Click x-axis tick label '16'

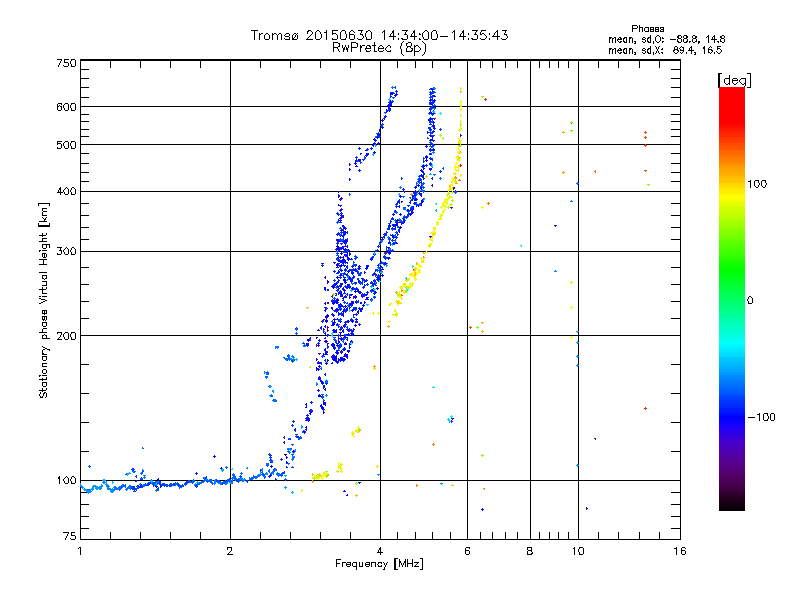680,551
